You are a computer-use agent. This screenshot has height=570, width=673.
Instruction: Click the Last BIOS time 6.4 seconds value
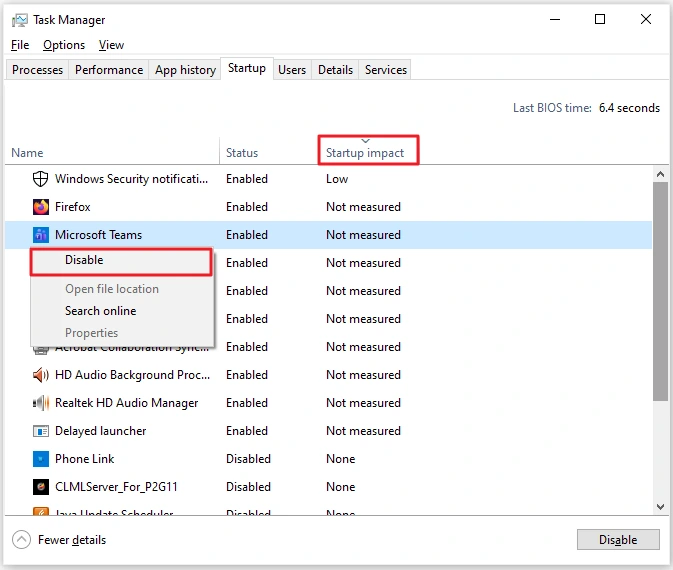point(629,108)
